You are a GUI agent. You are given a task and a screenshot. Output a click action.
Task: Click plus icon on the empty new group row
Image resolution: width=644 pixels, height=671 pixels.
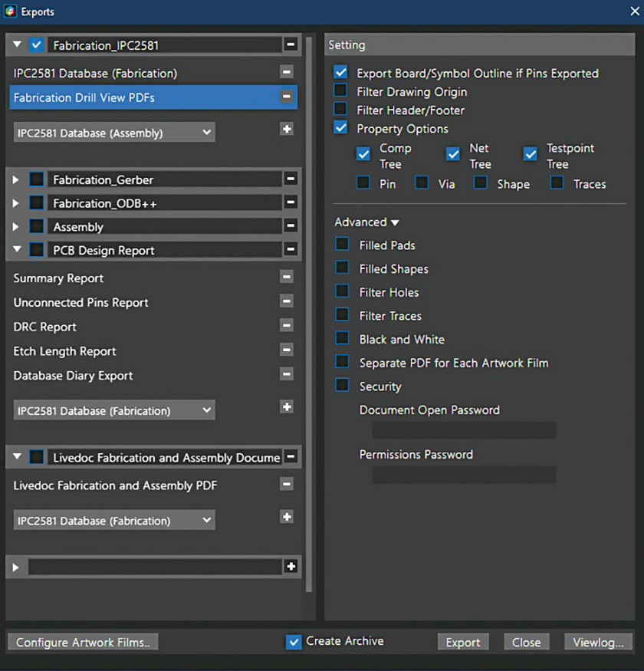coord(291,567)
